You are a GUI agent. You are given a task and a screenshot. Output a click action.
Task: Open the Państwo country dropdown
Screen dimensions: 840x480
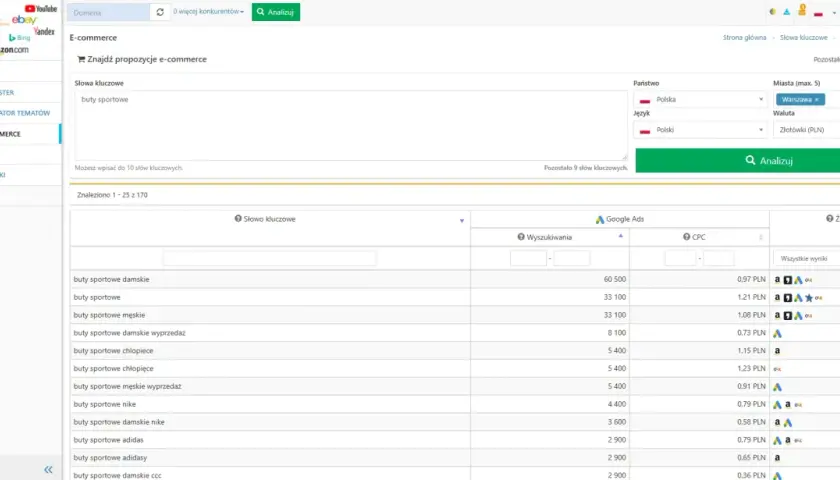[x=701, y=100]
